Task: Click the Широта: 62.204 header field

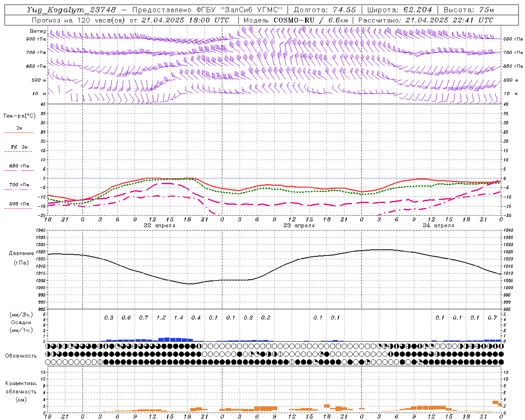Action: [x=400, y=9]
